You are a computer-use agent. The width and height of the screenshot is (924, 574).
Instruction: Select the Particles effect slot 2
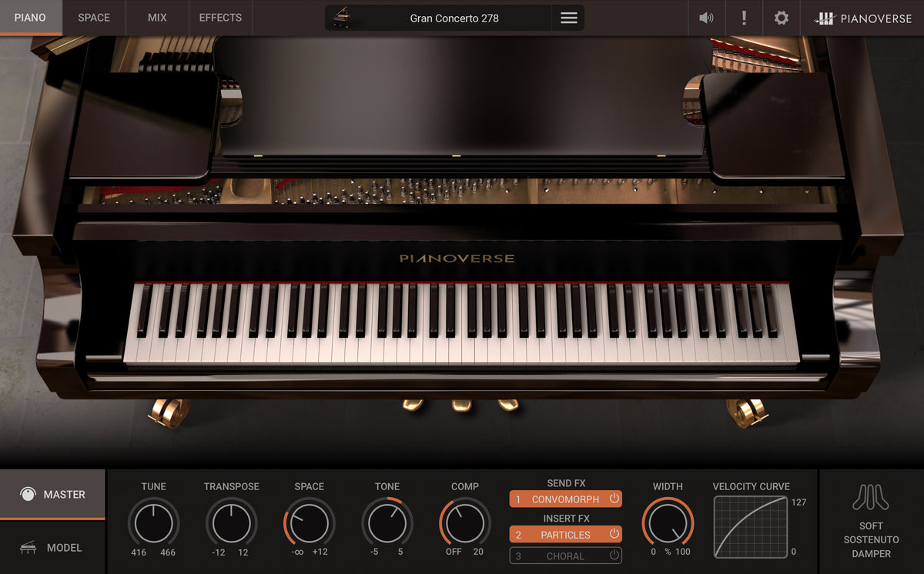565,534
